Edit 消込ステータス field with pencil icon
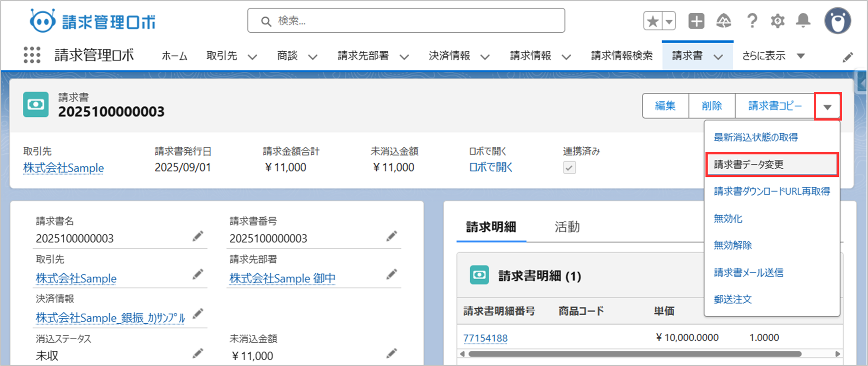This screenshot has width=868, height=366. pos(198,354)
